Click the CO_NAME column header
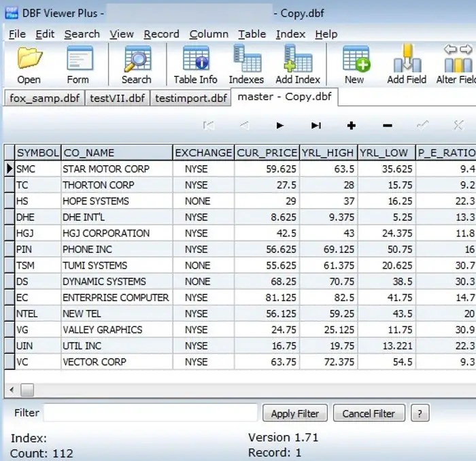 [117, 153]
